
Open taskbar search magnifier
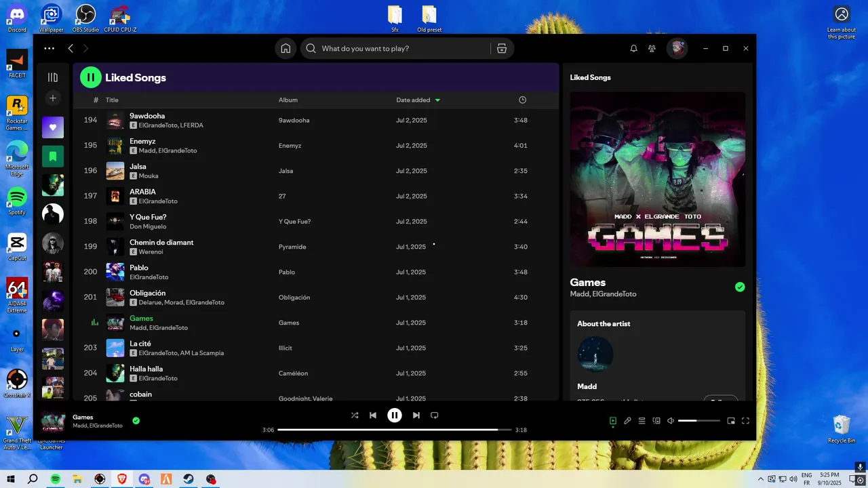coord(33,479)
